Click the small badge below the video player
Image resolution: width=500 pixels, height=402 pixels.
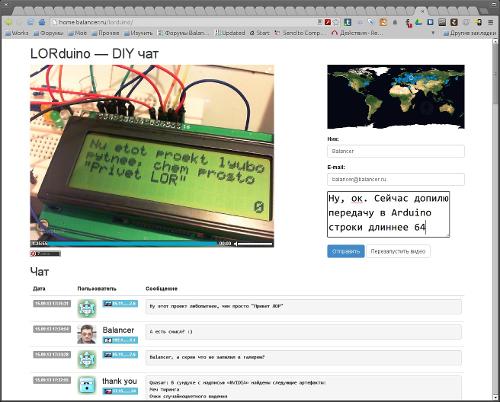pyautogui.click(x=45, y=254)
